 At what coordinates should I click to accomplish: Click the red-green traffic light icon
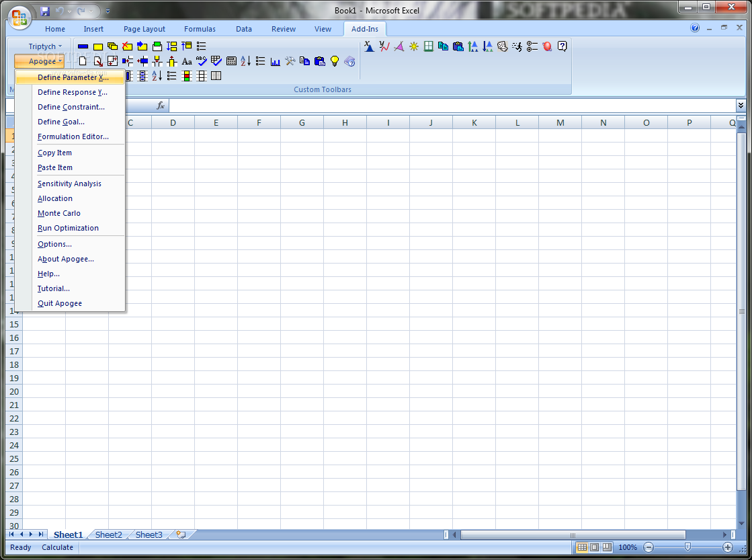coord(187,76)
